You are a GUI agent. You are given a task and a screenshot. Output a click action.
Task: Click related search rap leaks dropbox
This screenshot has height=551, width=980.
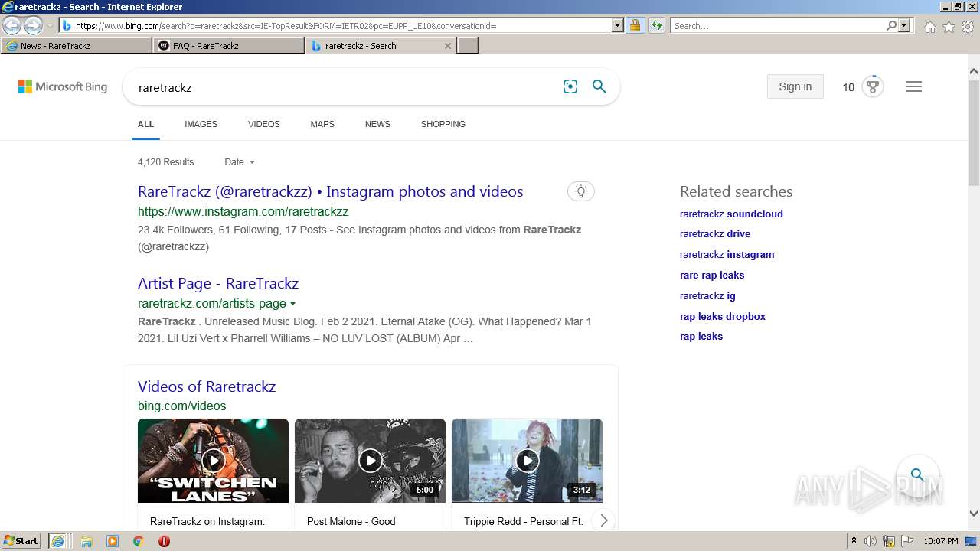pos(723,316)
